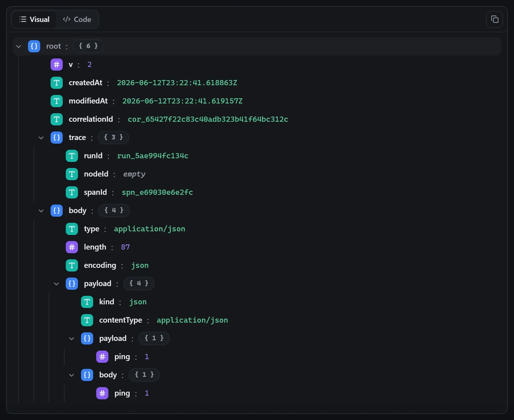514x420 pixels.
Task: Click the trace key label
Action: point(77,138)
